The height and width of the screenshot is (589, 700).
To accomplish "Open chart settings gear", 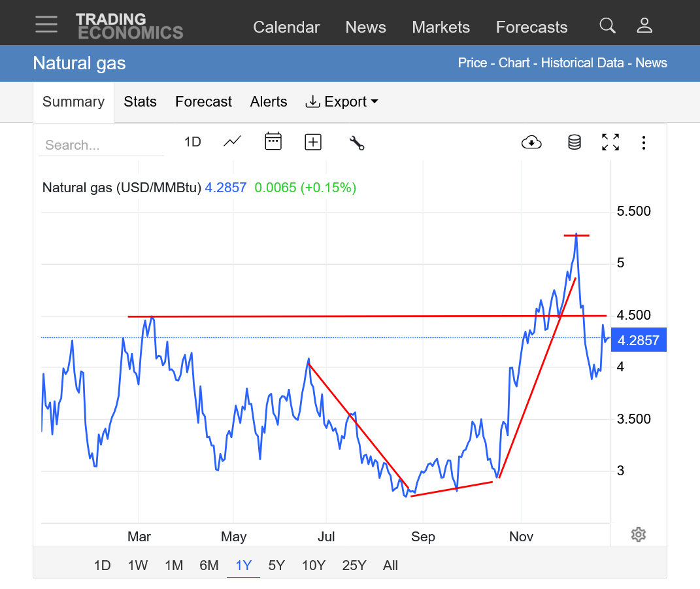I will point(638,534).
